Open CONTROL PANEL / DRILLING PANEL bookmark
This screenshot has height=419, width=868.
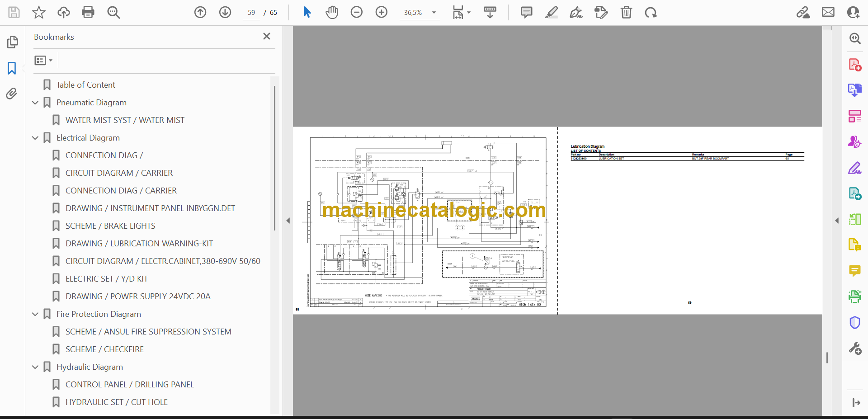(130, 385)
